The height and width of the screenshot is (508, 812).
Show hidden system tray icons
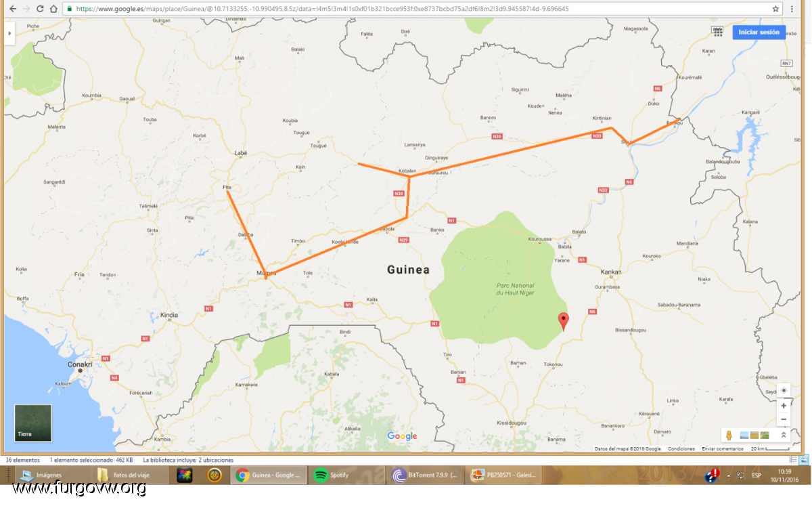coord(729,475)
